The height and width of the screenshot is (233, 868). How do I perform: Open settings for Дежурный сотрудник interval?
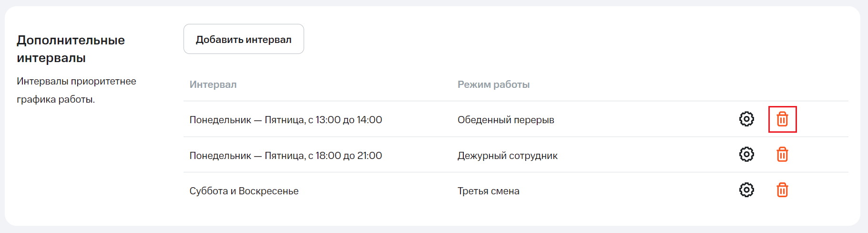pos(746,154)
